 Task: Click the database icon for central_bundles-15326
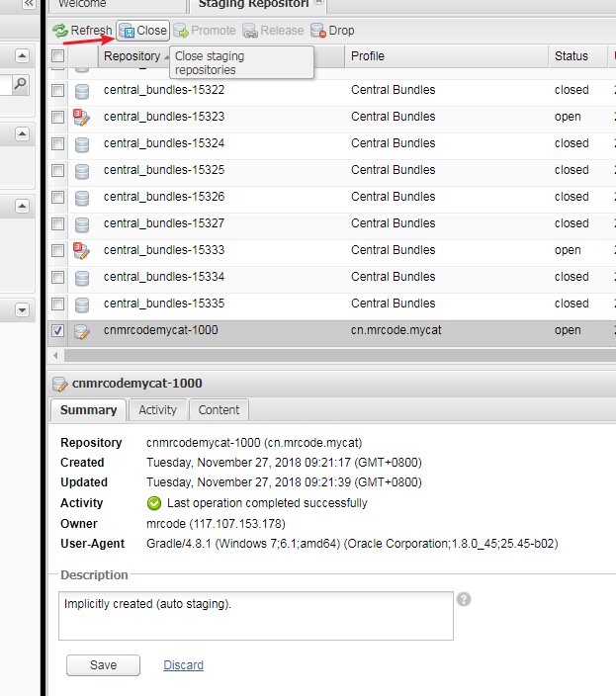[x=82, y=197]
